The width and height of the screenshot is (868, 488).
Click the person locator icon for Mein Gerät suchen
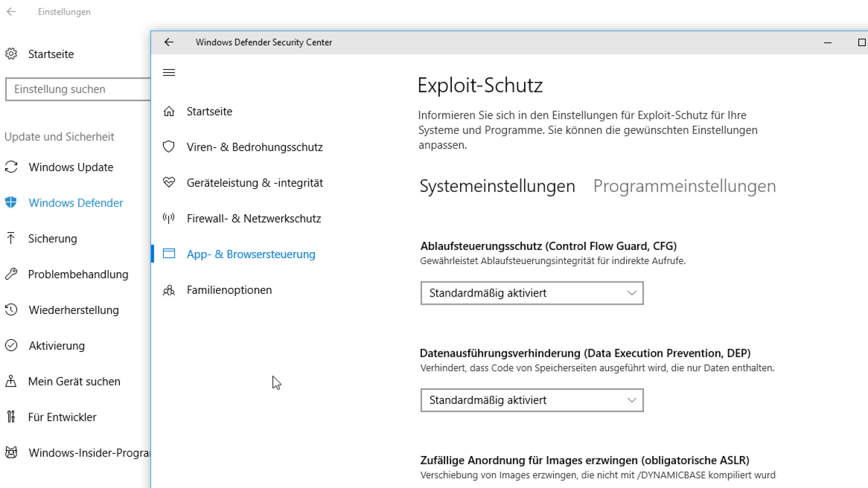coord(11,381)
